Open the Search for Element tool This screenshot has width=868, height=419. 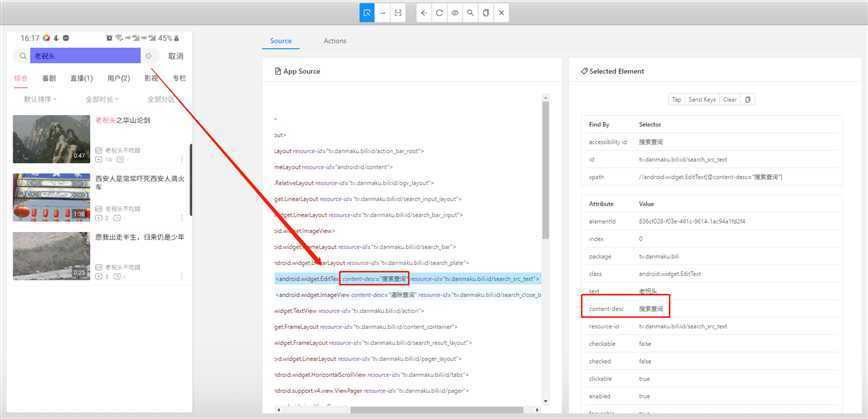point(470,13)
